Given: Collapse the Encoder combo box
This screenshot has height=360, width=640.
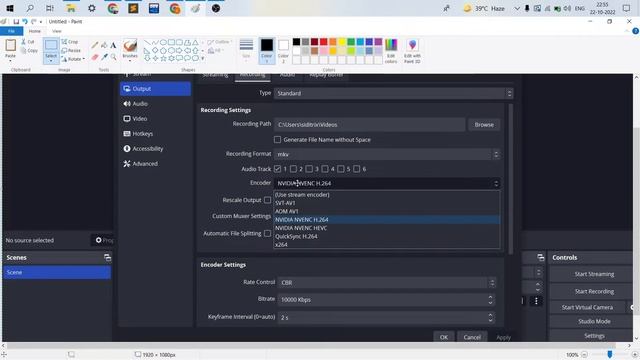Looking at the screenshot, I should [387, 183].
